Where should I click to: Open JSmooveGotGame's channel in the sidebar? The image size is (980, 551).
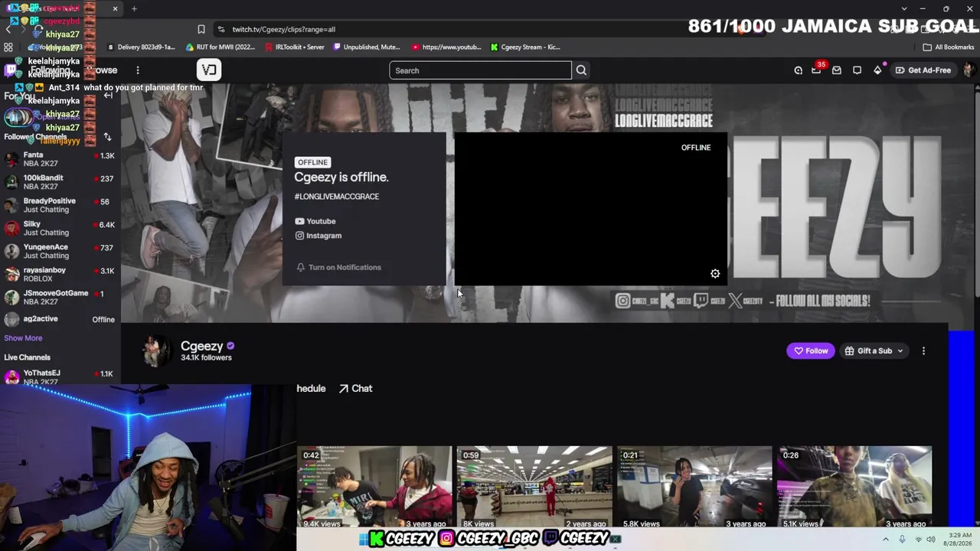coord(59,297)
